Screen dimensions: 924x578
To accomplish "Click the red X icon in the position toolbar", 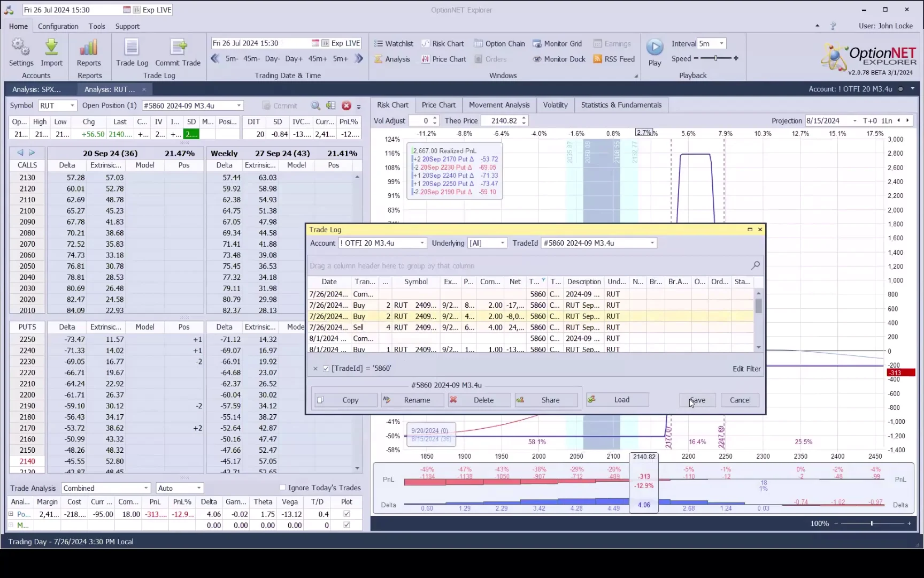I will pyautogui.click(x=346, y=106).
